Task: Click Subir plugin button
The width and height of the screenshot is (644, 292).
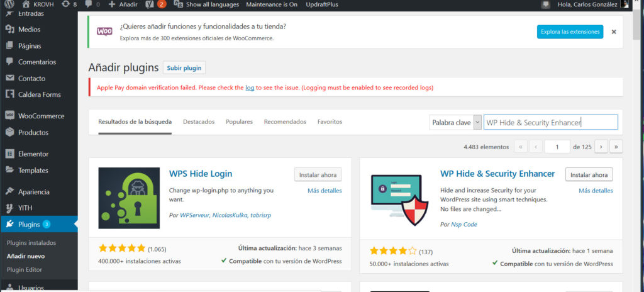Action: click(184, 67)
